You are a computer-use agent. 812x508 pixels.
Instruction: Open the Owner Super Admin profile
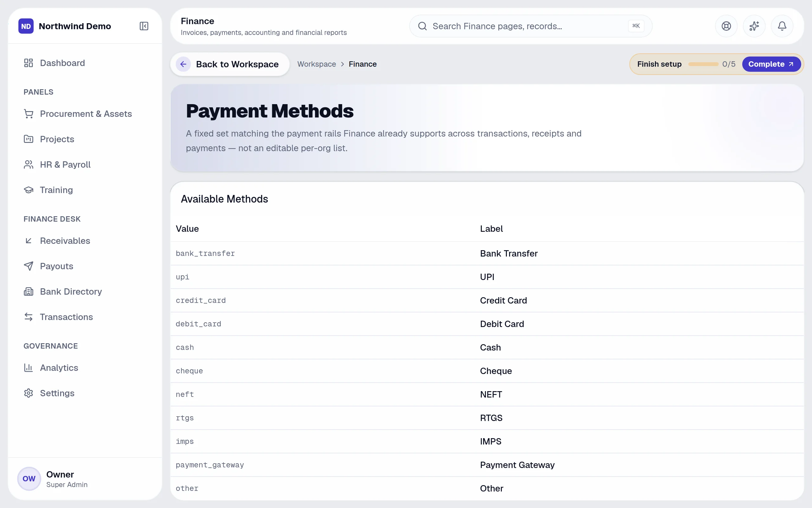pos(85,479)
